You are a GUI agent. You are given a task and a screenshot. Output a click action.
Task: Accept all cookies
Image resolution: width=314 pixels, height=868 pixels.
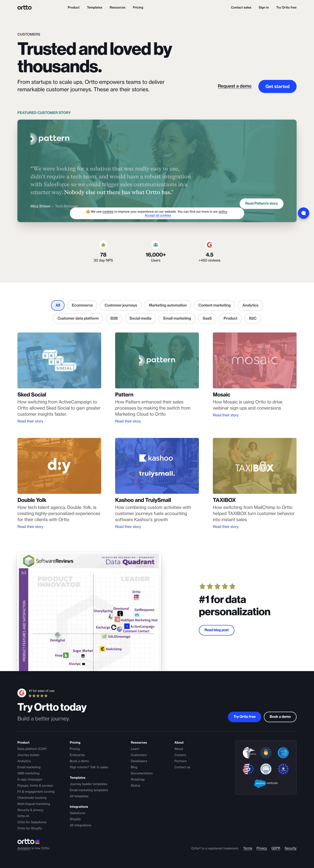(158, 215)
